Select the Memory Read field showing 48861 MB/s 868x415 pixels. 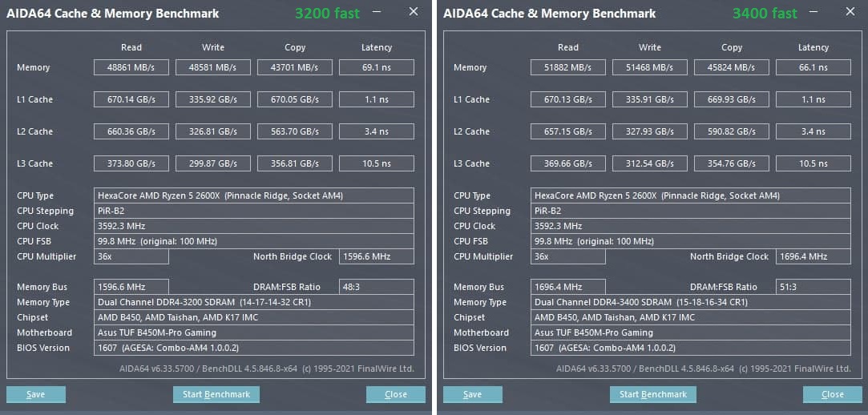coord(131,67)
